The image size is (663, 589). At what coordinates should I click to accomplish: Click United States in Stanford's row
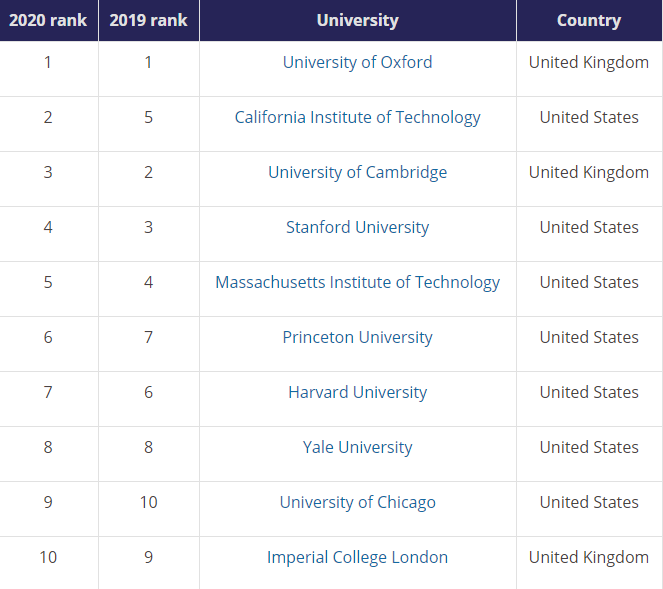tap(589, 227)
